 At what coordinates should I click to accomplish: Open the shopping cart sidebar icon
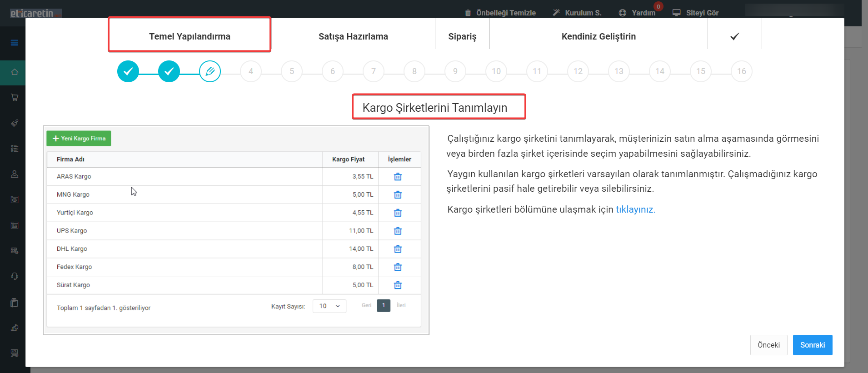tap(15, 97)
